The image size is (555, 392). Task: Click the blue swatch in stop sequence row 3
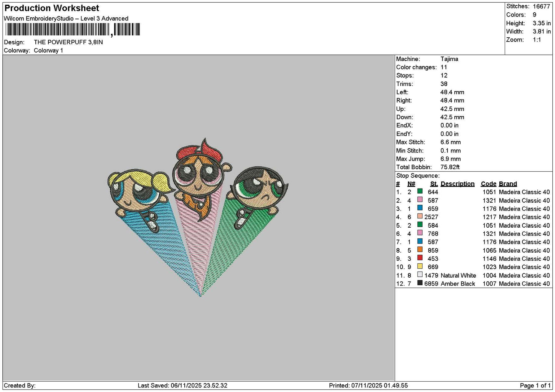point(420,208)
